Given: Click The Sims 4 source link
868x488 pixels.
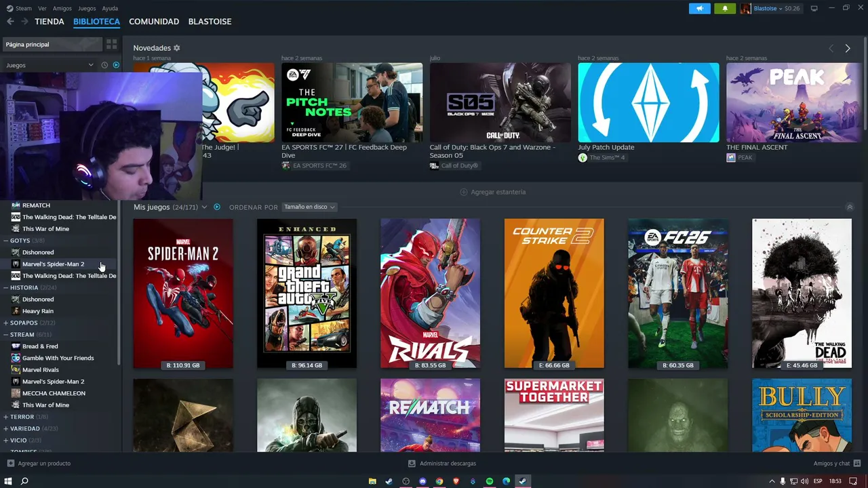Looking at the screenshot, I should coord(601,158).
